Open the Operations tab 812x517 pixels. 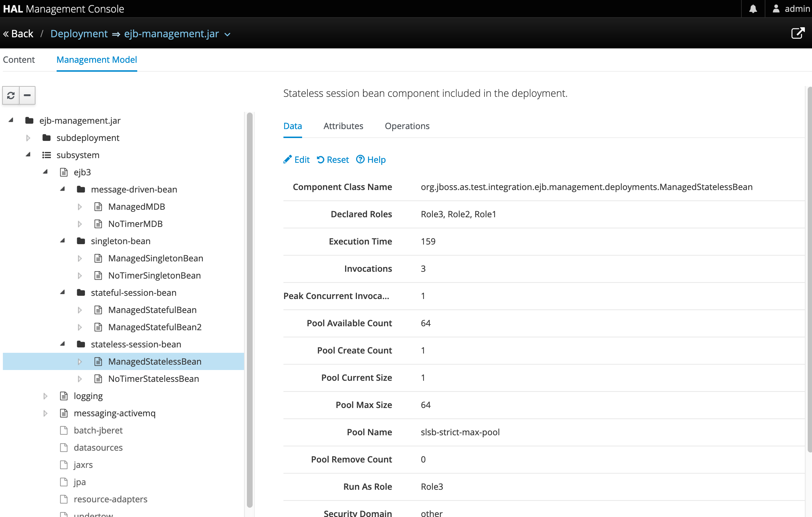407,126
